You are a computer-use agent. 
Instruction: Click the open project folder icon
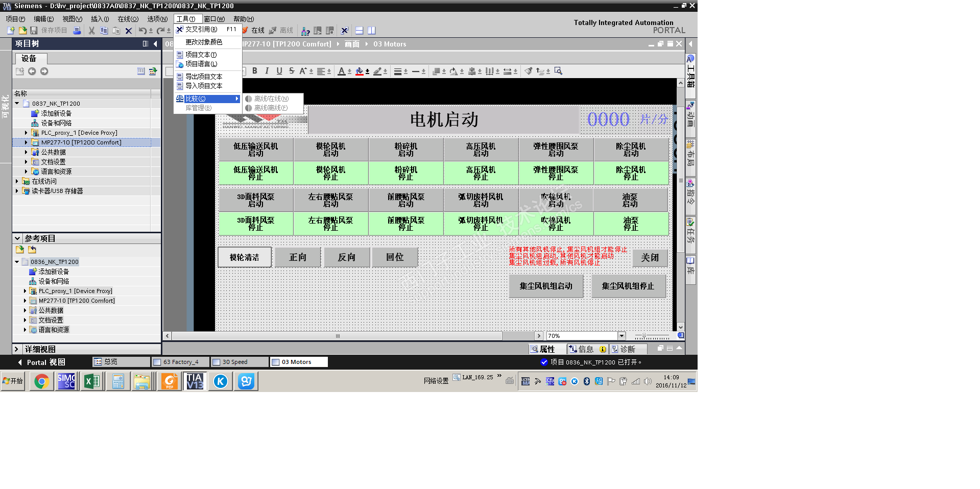coord(22,31)
